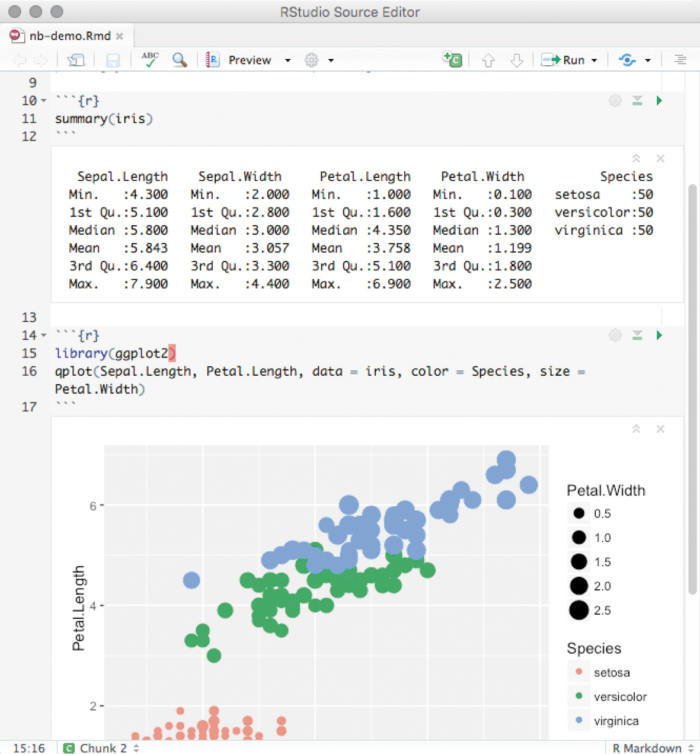Go forward to next source location
Image resolution: width=700 pixels, height=754 pixels.
pyautogui.click(x=41, y=60)
